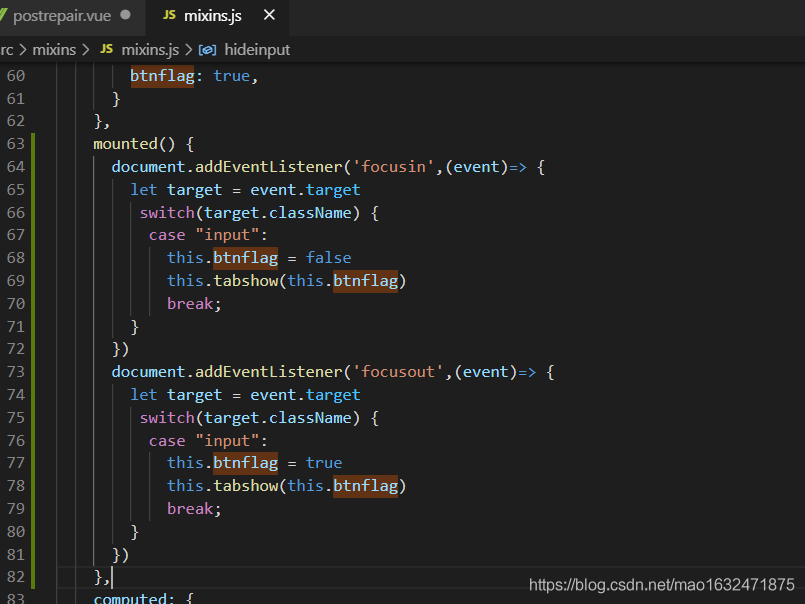Click line number 60 in the gutter
Image resolution: width=805 pixels, height=604 pixels.
pyautogui.click(x=15, y=76)
